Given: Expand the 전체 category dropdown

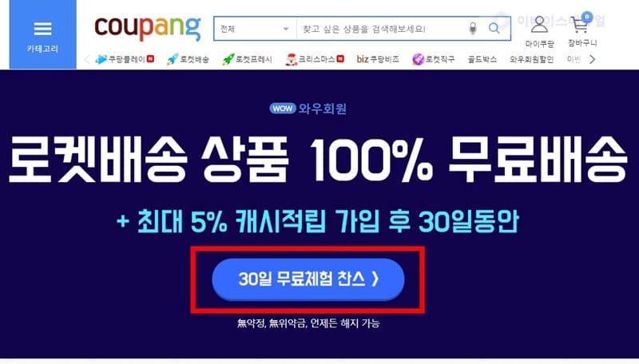Looking at the screenshot, I should click(x=255, y=29).
